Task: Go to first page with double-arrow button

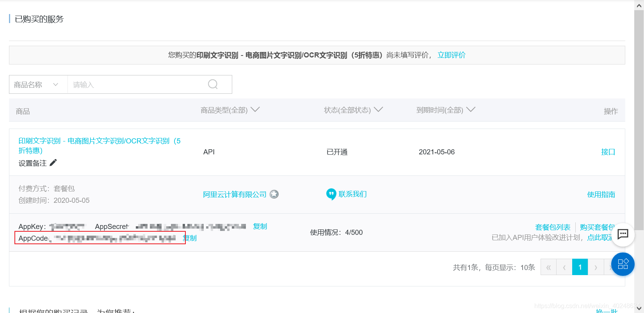Action: [x=548, y=267]
